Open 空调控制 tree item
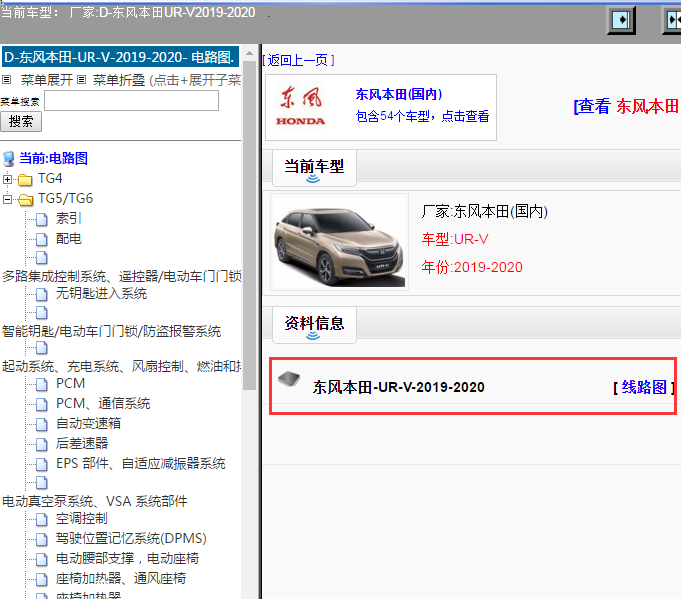Viewport: 681px width, 599px height. [x=82, y=519]
